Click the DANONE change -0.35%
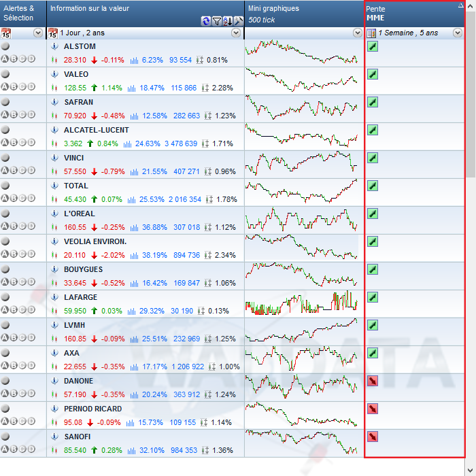 click(113, 394)
